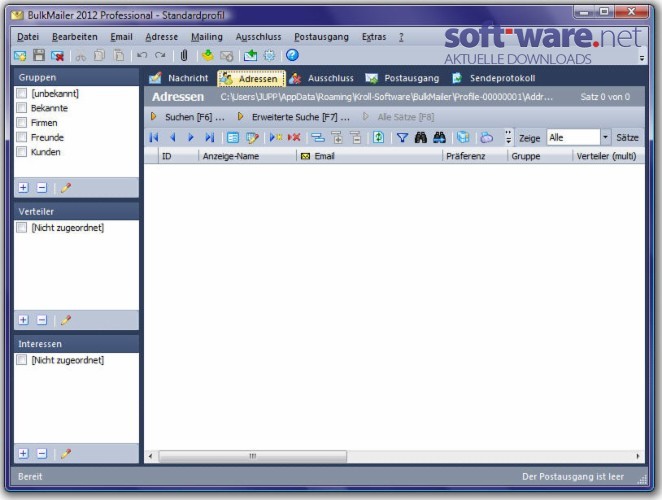Select the Adressen tab
This screenshot has height=500, width=662.
coord(251,79)
